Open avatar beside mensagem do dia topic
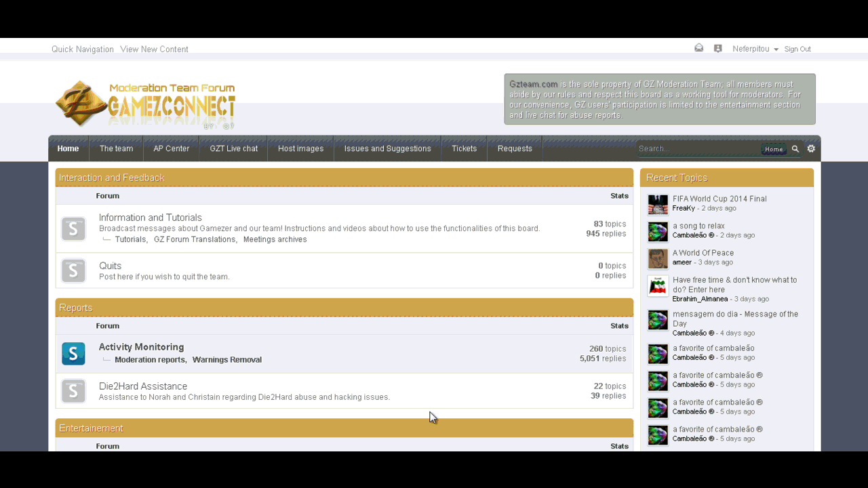The height and width of the screenshot is (488, 868). click(x=658, y=320)
